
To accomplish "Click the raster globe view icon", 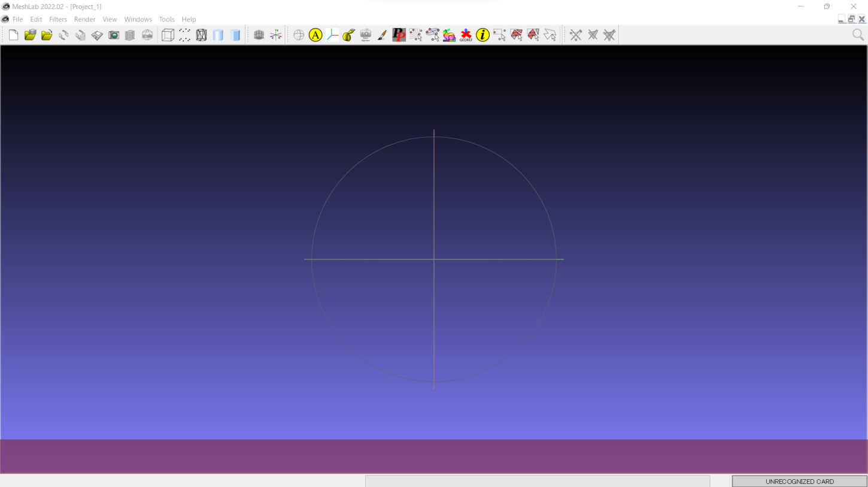I will point(147,35).
